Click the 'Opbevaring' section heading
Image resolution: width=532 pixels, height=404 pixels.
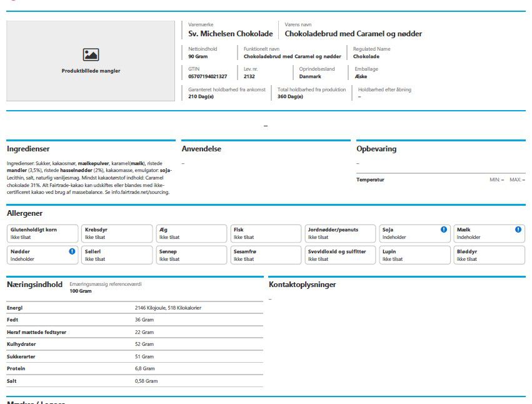tap(376, 149)
